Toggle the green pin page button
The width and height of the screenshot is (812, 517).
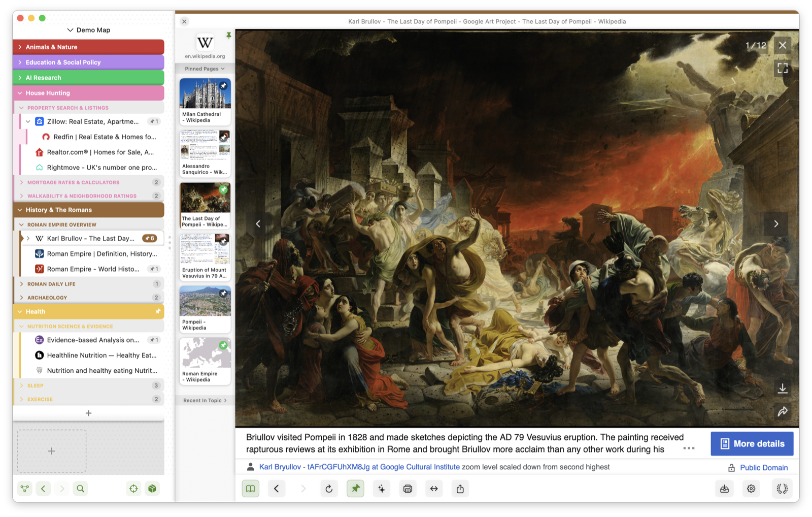click(x=355, y=489)
